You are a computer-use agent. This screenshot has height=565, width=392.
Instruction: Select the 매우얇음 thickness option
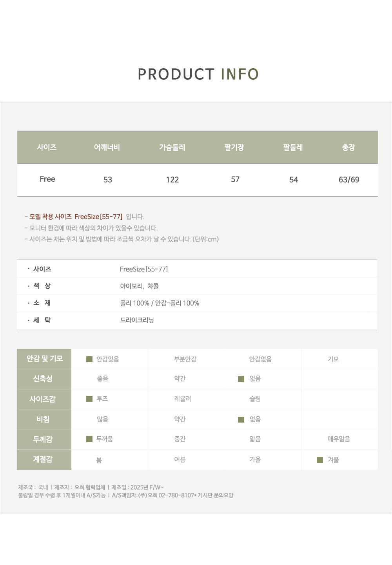click(339, 439)
